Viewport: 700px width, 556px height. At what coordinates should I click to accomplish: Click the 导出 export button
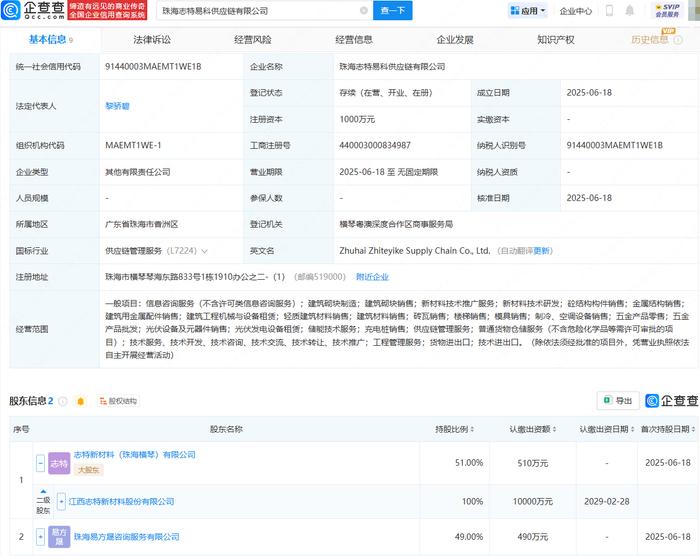click(618, 401)
